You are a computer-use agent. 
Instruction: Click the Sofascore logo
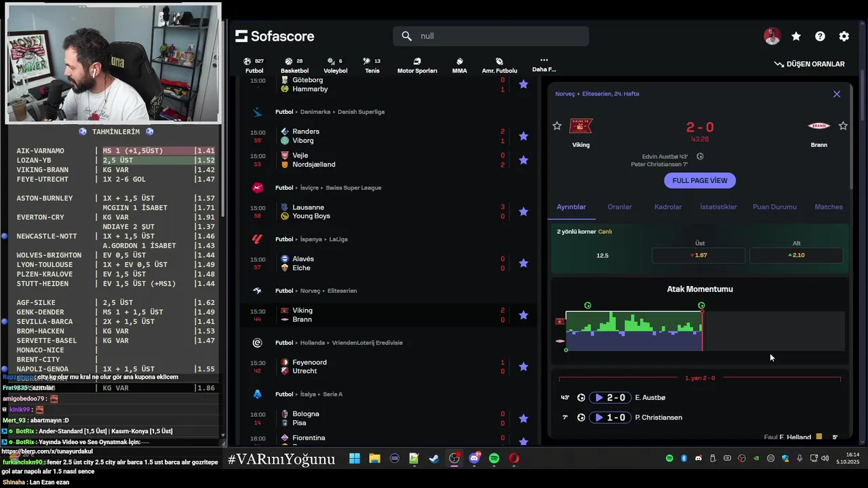275,36
